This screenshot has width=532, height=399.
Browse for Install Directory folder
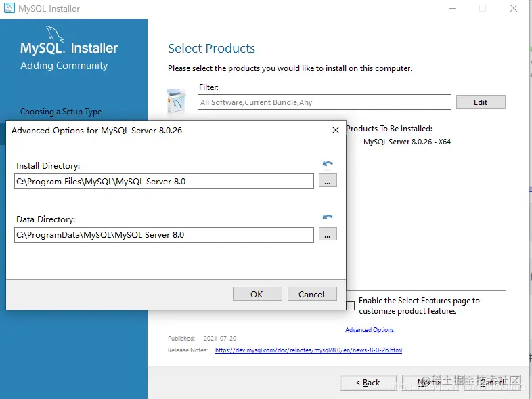click(x=328, y=181)
